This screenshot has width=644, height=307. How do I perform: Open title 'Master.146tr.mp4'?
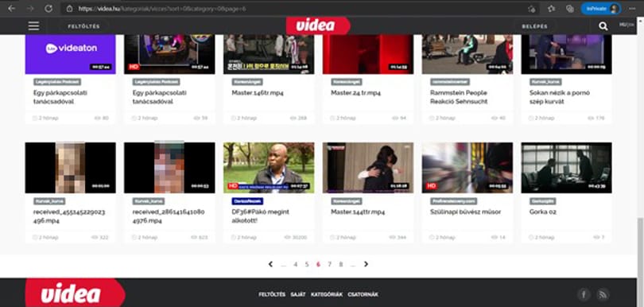[258, 93]
